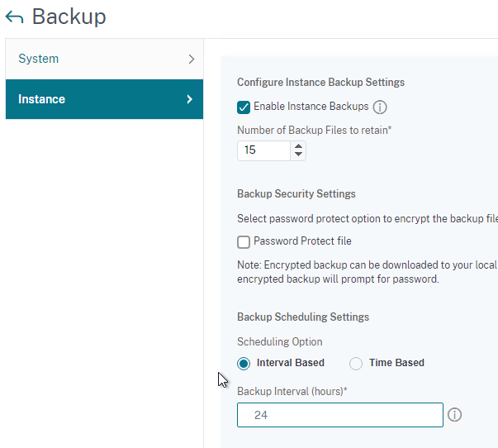The image size is (498, 448).
Task: Click the Backup Scheduling Settings heading
Action: [303, 317]
